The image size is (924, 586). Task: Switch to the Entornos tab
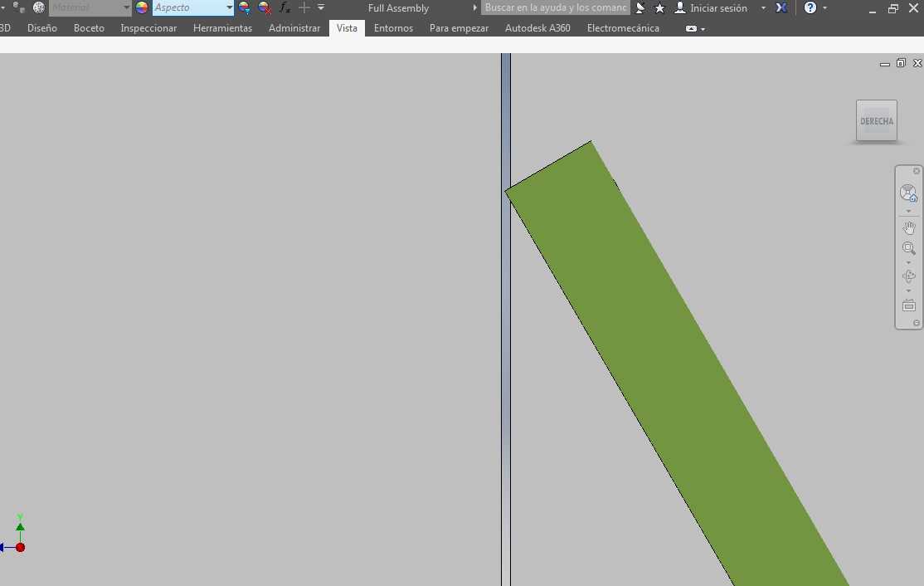[393, 27]
